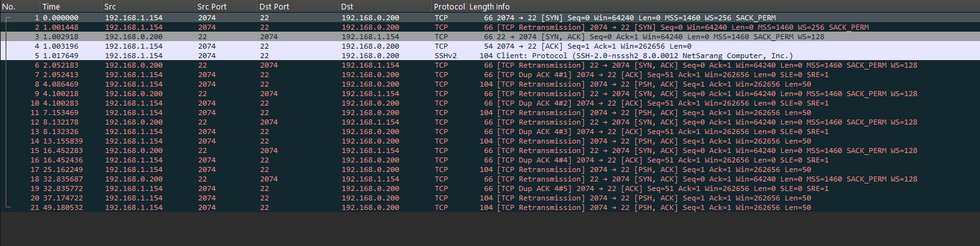Select packet at time 2.052183

click(x=490, y=65)
